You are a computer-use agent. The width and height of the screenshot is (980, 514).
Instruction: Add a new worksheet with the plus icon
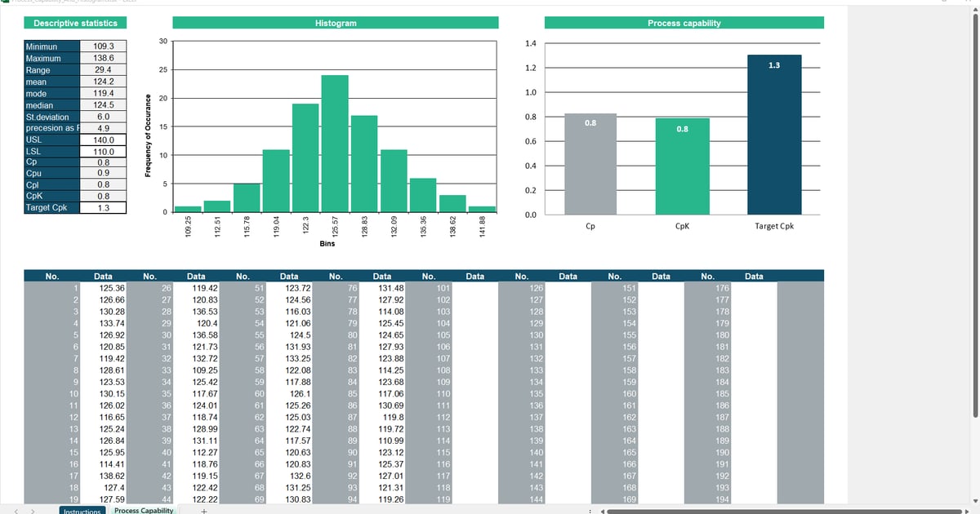tap(202, 509)
